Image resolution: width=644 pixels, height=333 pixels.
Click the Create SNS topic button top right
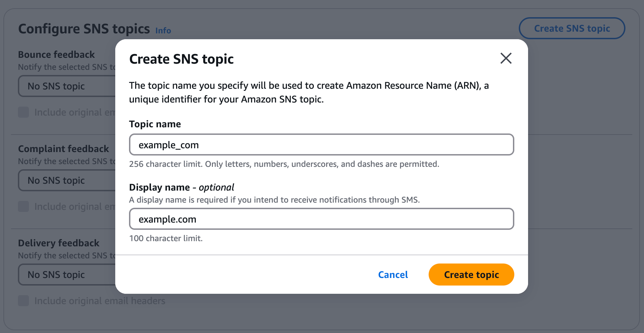coord(572,28)
